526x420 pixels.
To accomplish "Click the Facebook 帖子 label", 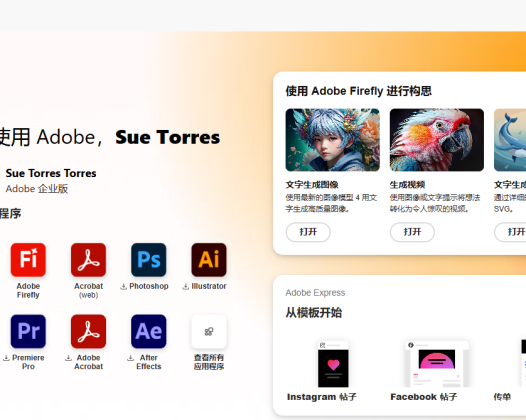I will (x=424, y=397).
